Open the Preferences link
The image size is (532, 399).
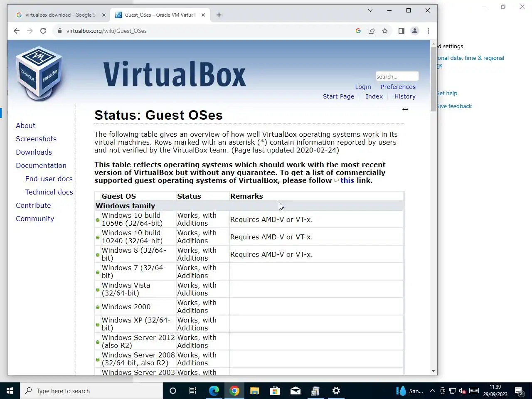(x=398, y=87)
